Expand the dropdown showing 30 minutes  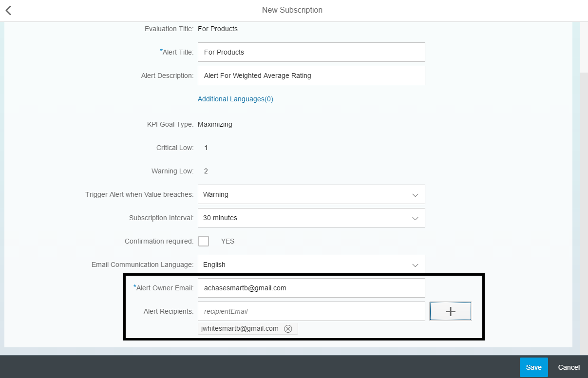click(x=302, y=218)
